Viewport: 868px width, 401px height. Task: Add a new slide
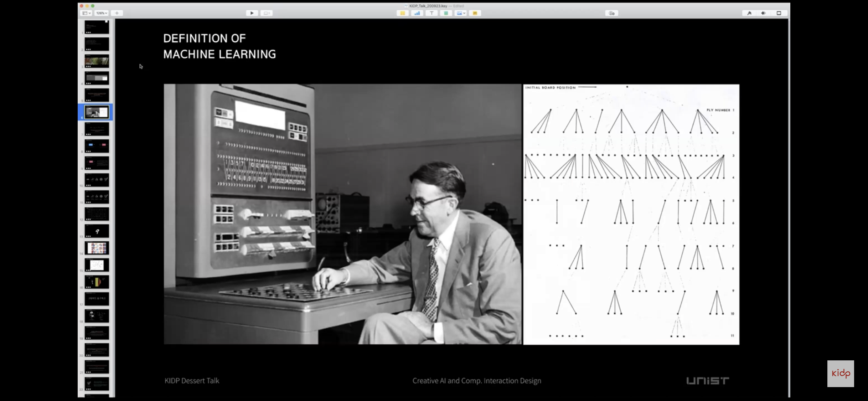(x=117, y=13)
